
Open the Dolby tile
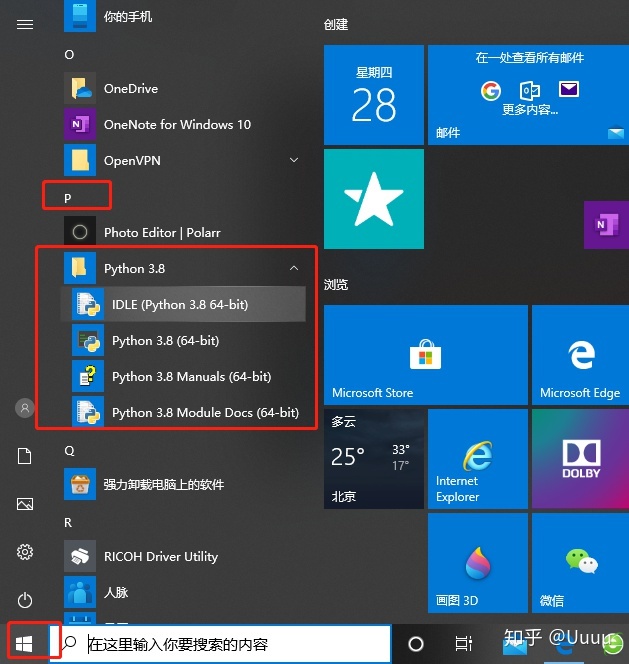pos(580,459)
